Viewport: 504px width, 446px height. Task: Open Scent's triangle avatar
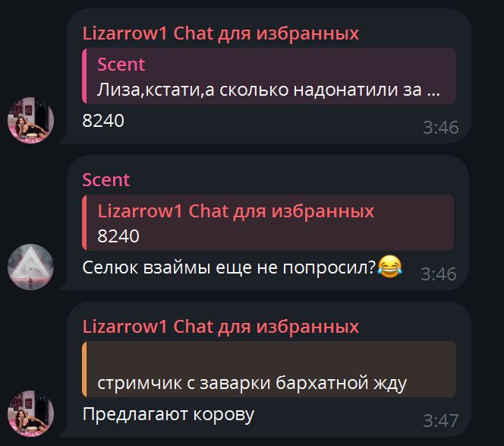30,267
